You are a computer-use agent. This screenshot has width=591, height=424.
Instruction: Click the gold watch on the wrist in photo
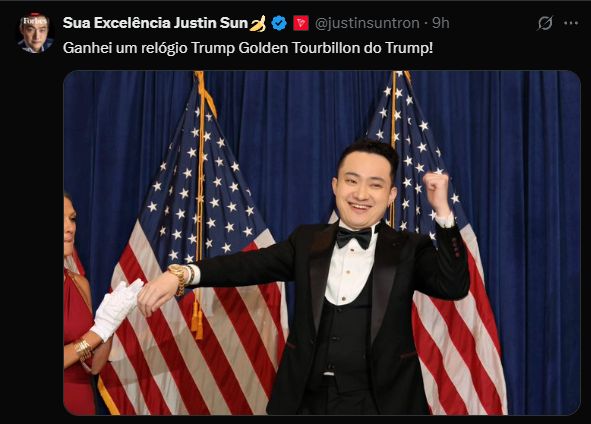tap(179, 278)
